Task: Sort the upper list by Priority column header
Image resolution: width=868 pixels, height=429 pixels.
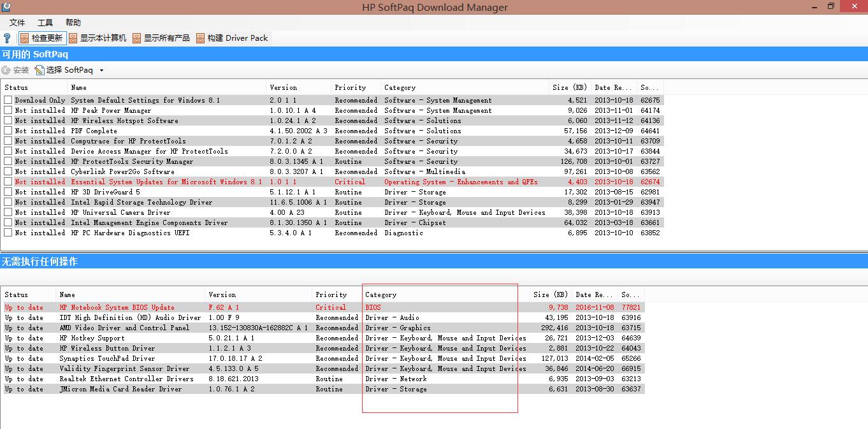Action: (x=351, y=87)
